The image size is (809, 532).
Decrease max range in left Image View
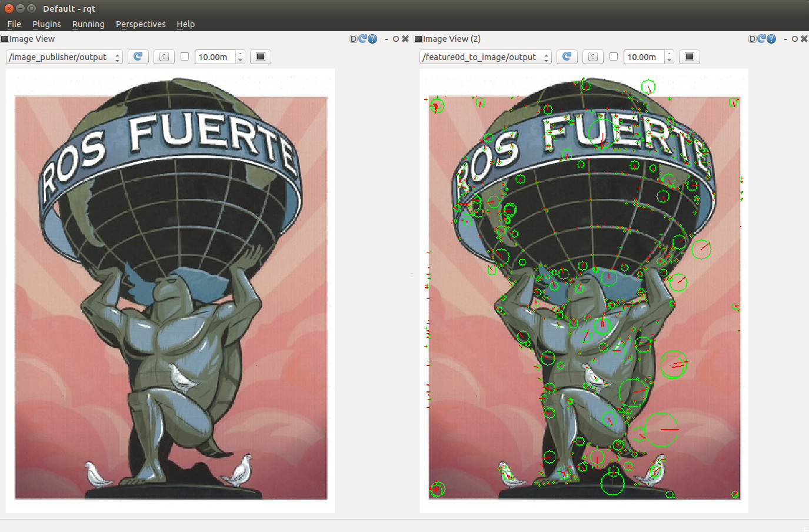(240, 60)
